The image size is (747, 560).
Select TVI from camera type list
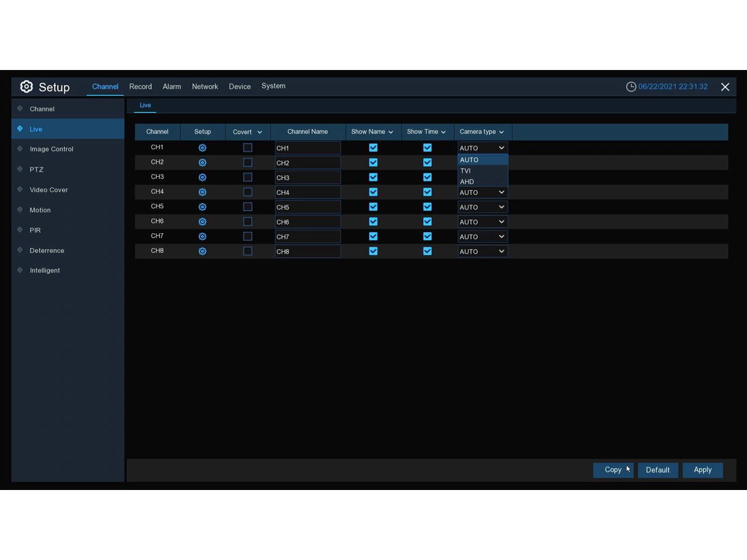pyautogui.click(x=466, y=171)
